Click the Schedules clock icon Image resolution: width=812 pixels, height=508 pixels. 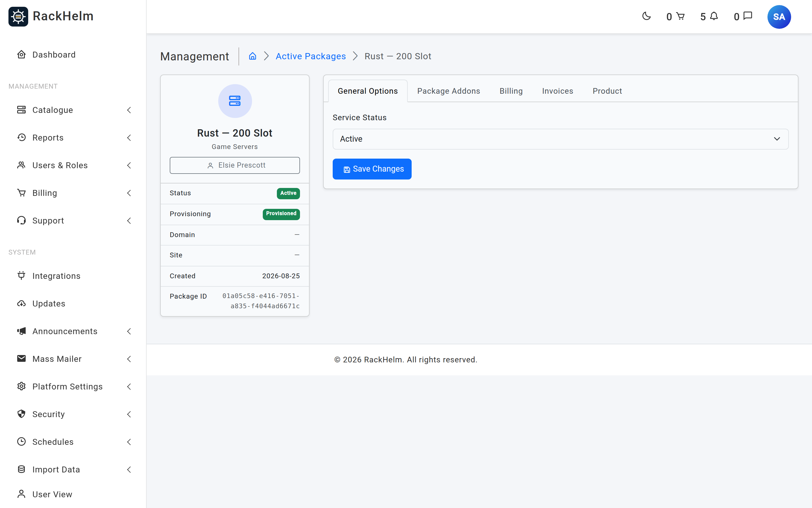[21, 441]
